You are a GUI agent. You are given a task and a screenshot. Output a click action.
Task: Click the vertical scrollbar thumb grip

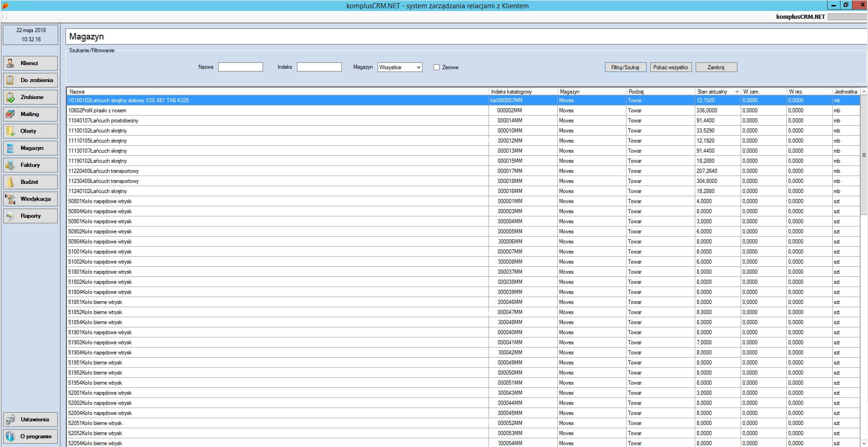click(x=864, y=155)
